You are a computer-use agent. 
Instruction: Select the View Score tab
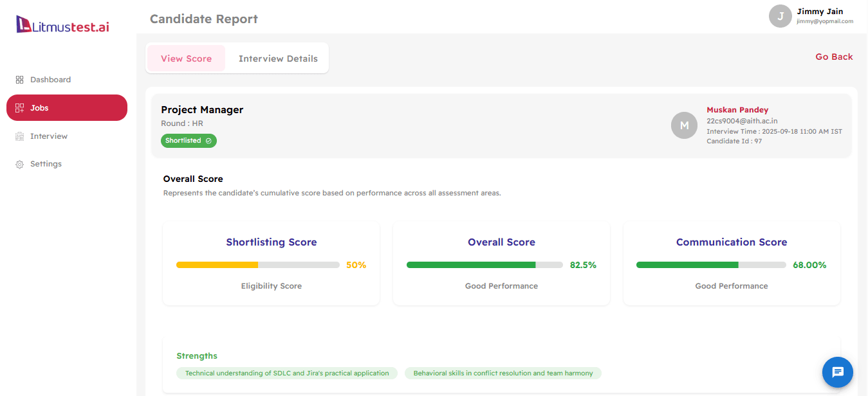[186, 58]
